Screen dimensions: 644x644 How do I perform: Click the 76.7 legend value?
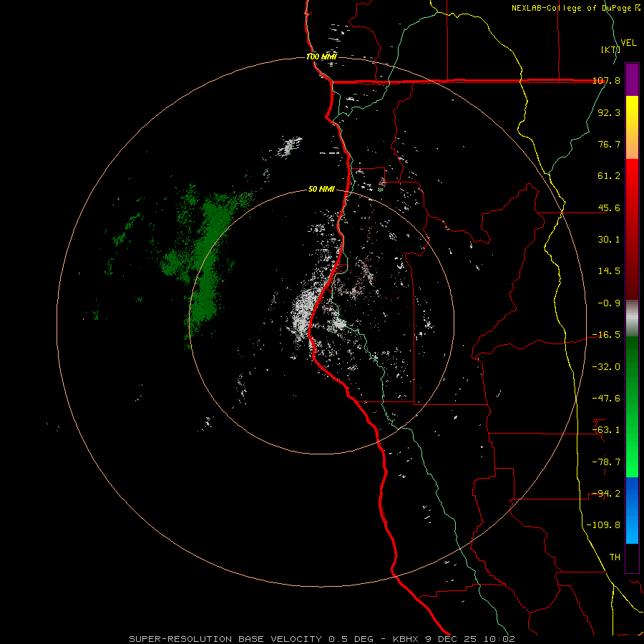[x=609, y=144]
